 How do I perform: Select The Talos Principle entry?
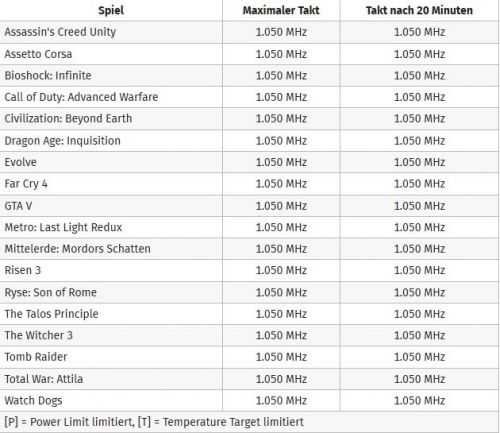(51, 314)
